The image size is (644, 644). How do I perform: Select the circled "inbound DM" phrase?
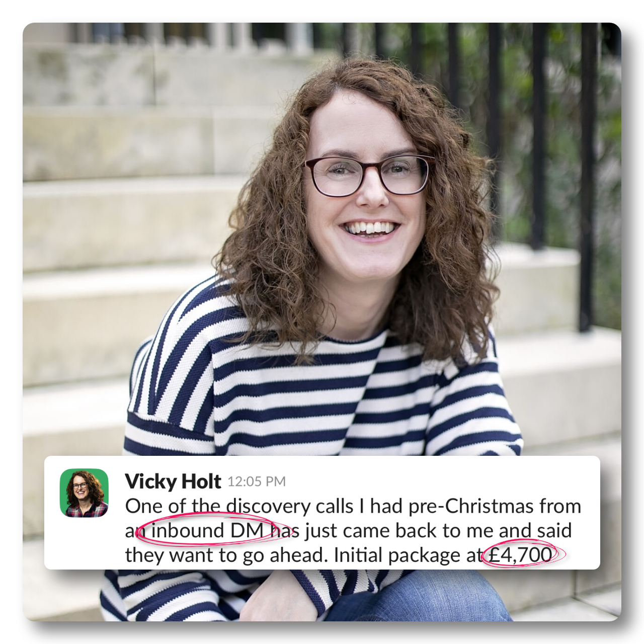pos(207,530)
